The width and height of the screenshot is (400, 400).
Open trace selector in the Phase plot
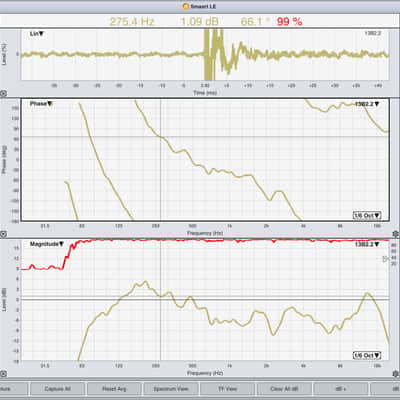[367, 104]
